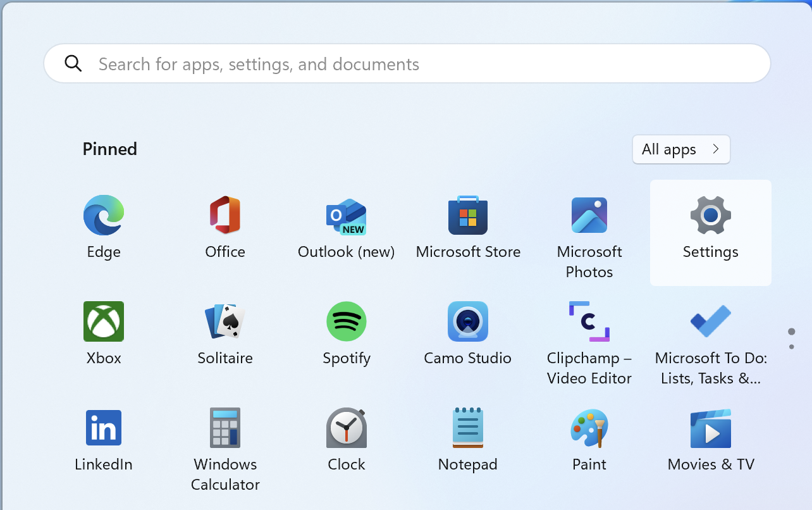
Task: Open Camo Studio webcam app
Action: pyautogui.click(x=468, y=333)
